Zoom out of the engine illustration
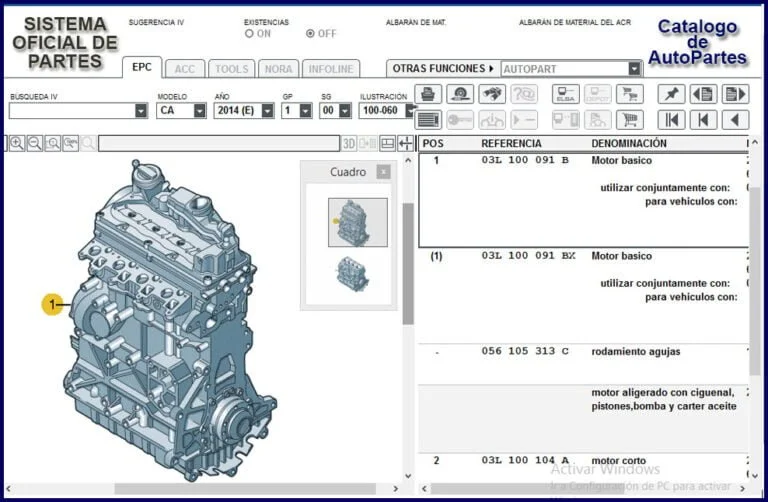The height and width of the screenshot is (502, 768). click(35, 144)
